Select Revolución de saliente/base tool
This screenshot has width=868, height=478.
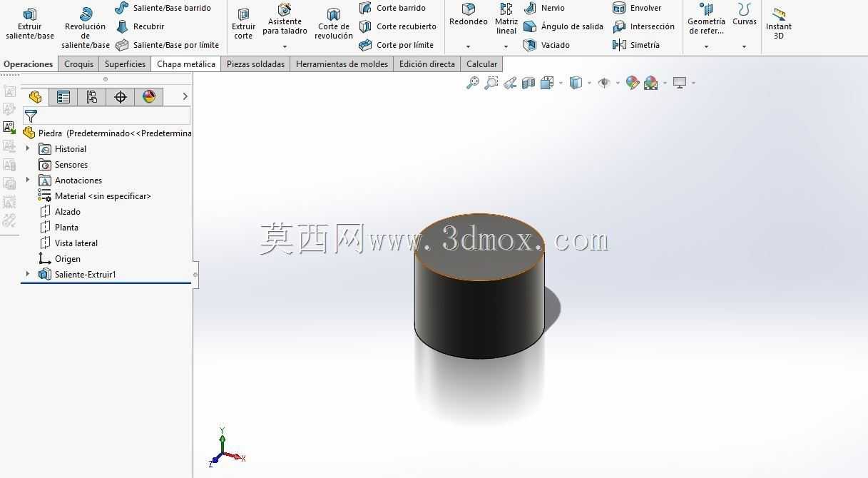pos(86,28)
